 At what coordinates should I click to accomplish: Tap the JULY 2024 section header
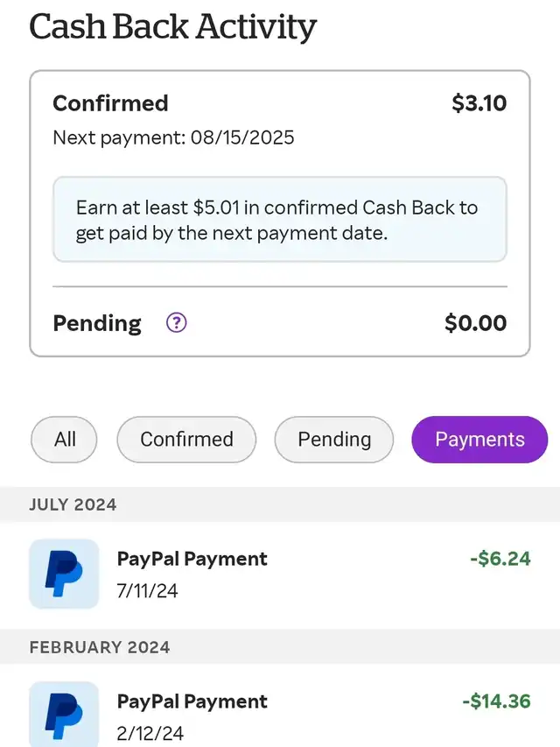coord(73,504)
